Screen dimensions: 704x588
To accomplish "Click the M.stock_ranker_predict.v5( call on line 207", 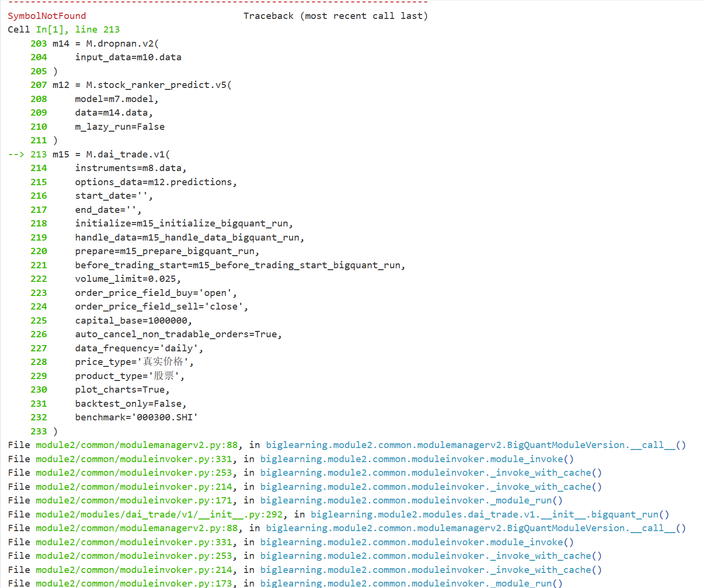I will click(158, 85).
